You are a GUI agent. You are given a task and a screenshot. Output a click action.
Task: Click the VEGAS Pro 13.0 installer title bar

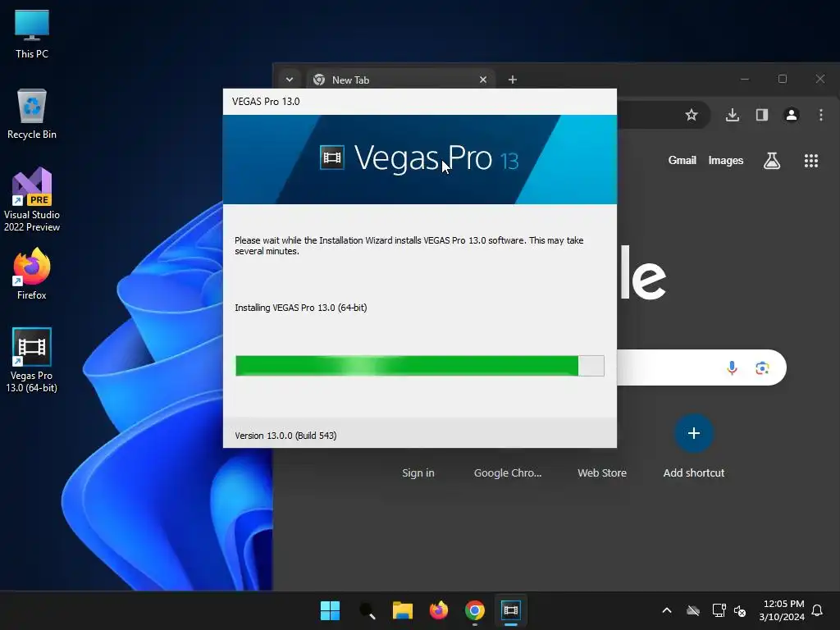tap(419, 102)
